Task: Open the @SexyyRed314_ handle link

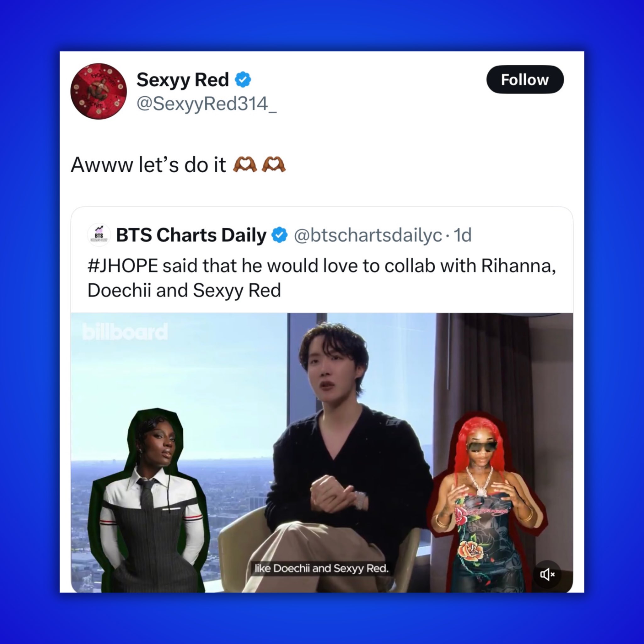Action: point(207,104)
